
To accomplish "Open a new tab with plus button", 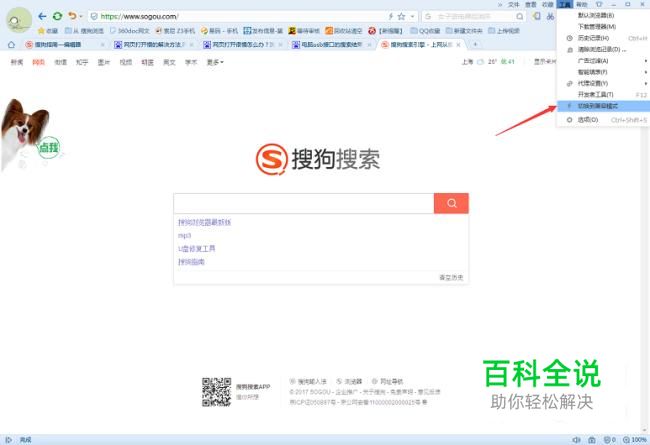I will [x=475, y=44].
